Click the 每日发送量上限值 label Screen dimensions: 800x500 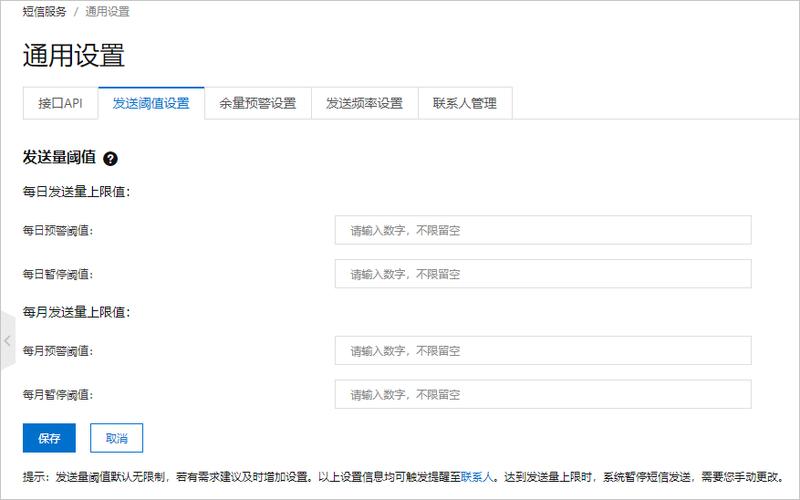(x=77, y=192)
